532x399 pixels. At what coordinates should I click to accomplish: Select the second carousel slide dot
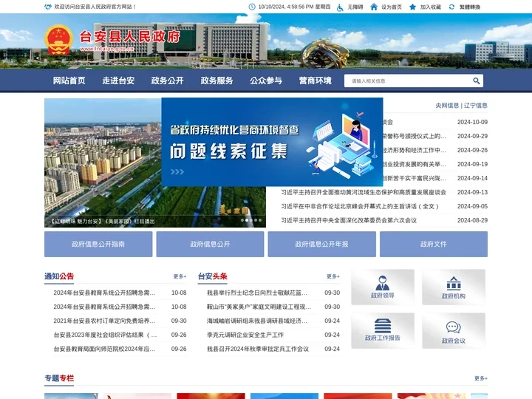coord(247,220)
